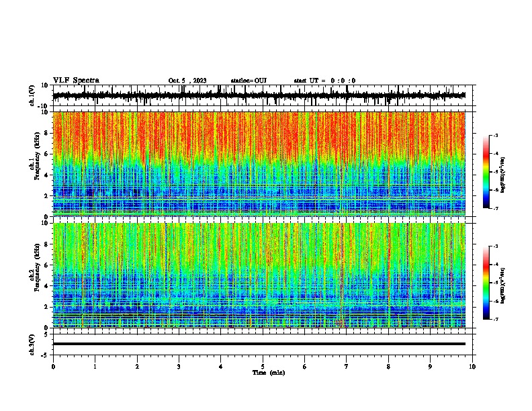Click the "-7" label on ch.2 colorbar

(x=495, y=319)
